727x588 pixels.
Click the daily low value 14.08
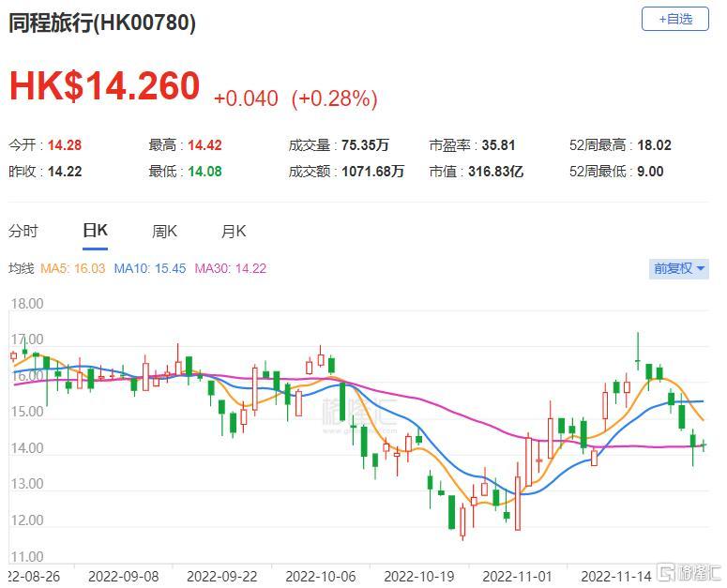(204, 172)
